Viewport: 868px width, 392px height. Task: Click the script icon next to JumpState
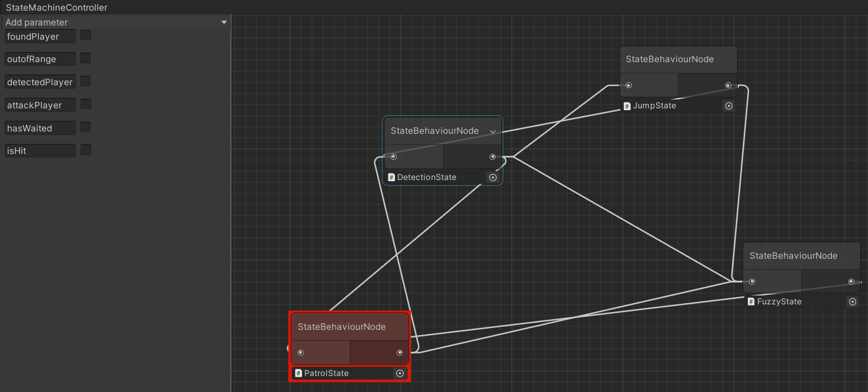point(627,106)
